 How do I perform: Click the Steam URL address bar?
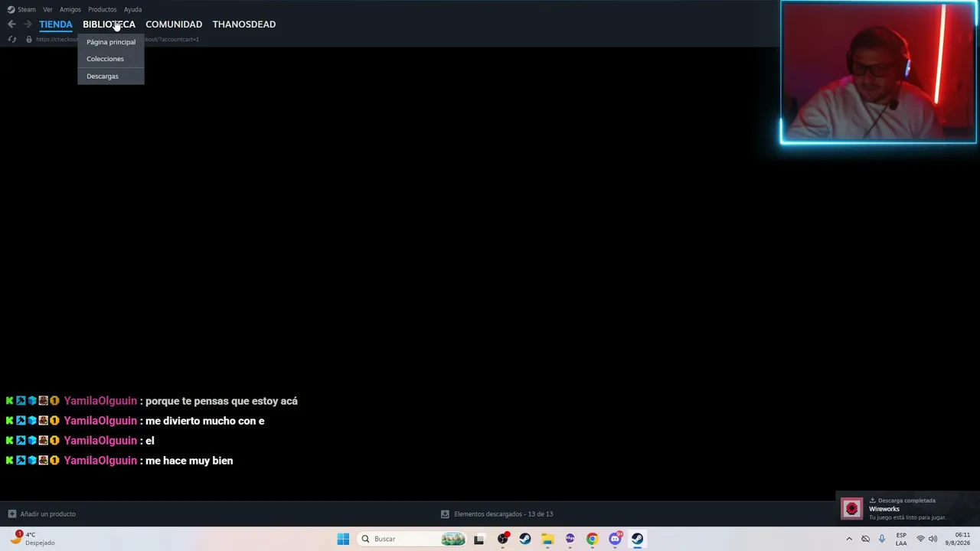point(117,39)
